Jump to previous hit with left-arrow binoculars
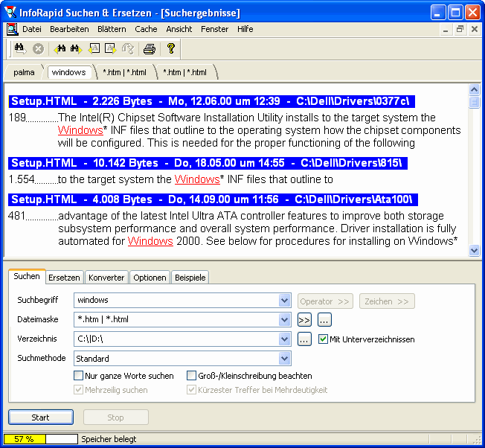 [60, 48]
